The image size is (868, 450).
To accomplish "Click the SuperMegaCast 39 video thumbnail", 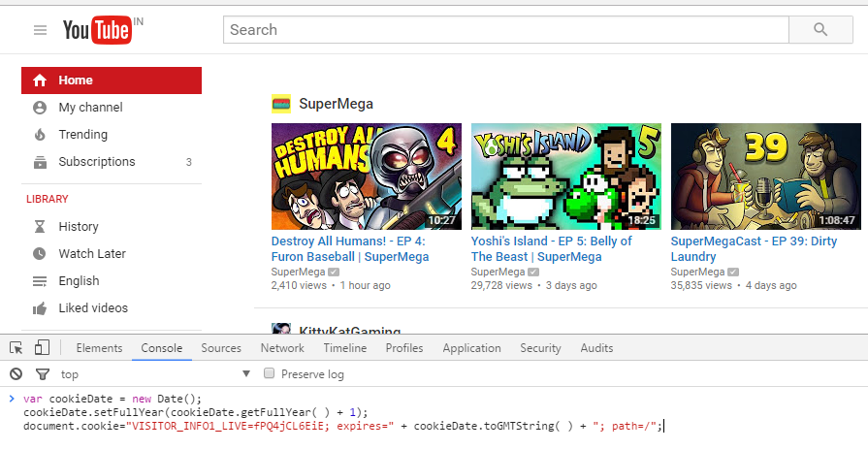I will 766,177.
